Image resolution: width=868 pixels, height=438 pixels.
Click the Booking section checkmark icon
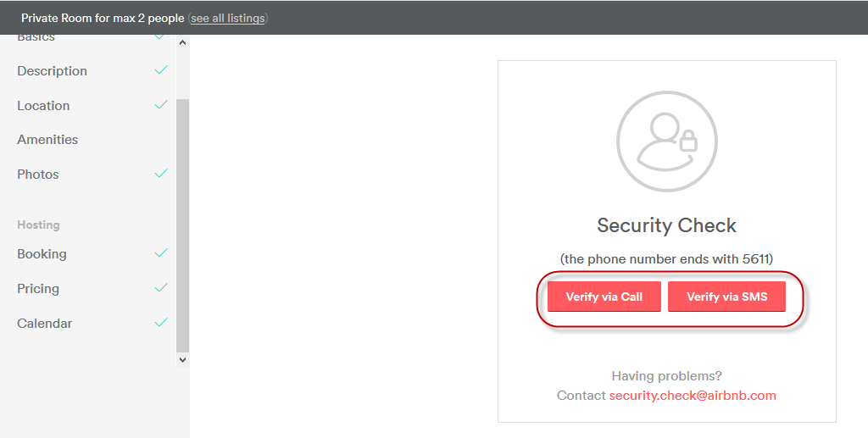[x=161, y=253]
